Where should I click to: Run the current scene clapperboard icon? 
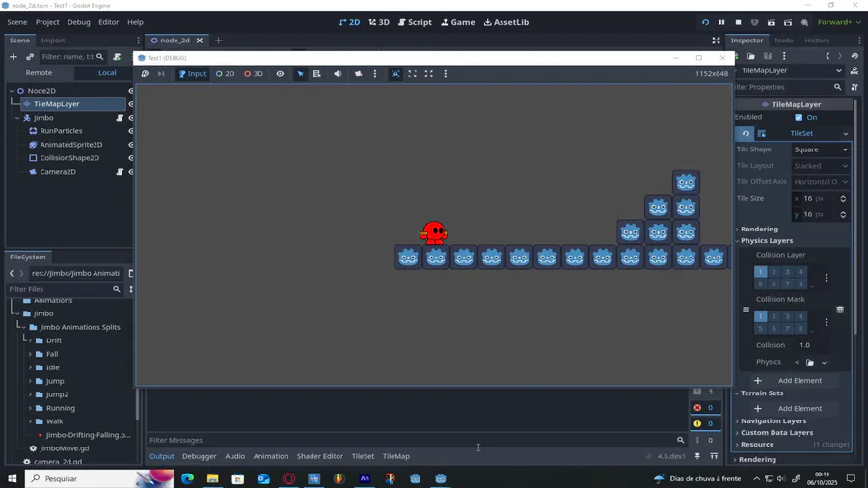(772, 23)
